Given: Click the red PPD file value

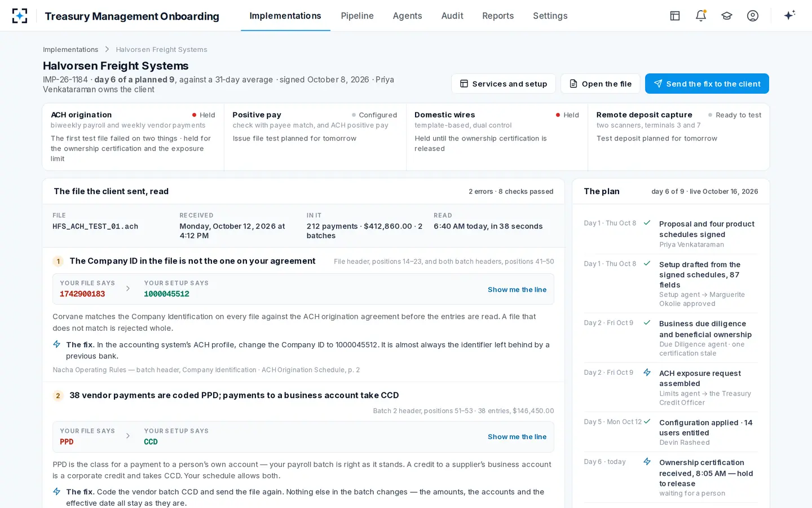Looking at the screenshot, I should (67, 442).
